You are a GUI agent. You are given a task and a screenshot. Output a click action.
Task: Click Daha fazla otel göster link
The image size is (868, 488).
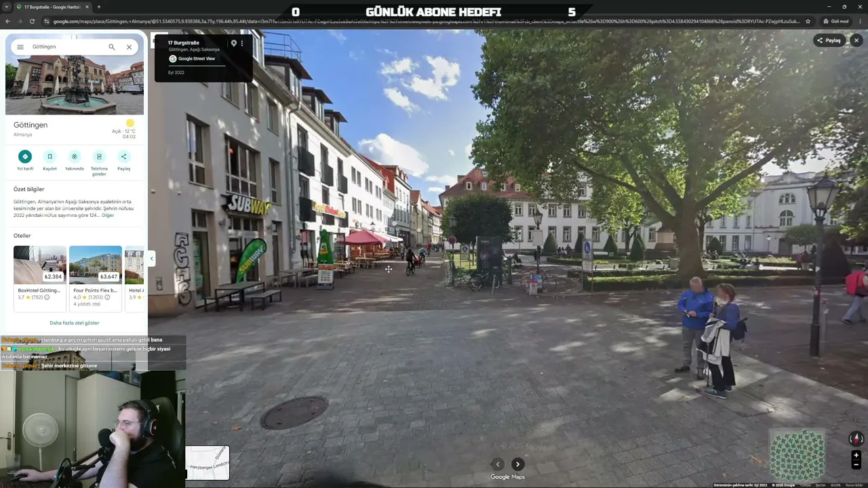point(75,323)
